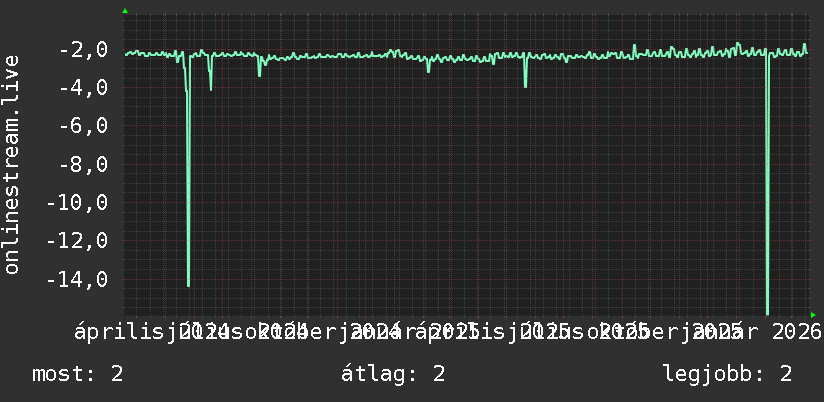
Task: Select the onlinestream.live vertical axis title
Action: (12, 164)
